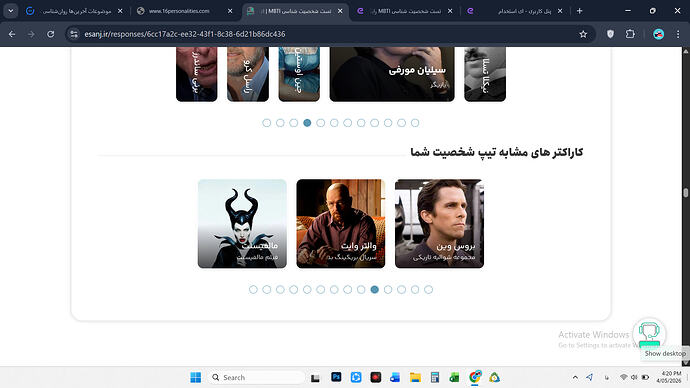Select the active tenth dot of characters carousel
This screenshot has height=388, width=690.
pyautogui.click(x=374, y=289)
